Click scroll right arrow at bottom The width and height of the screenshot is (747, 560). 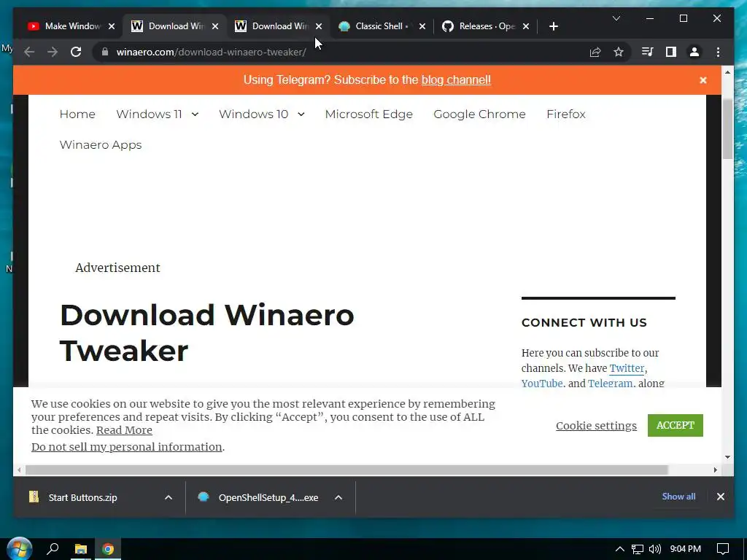(716, 470)
